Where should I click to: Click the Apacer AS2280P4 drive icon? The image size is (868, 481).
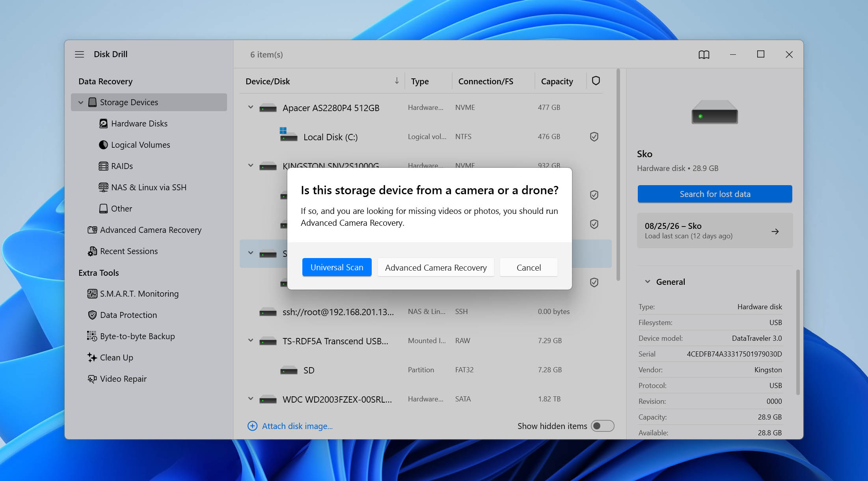[268, 108]
